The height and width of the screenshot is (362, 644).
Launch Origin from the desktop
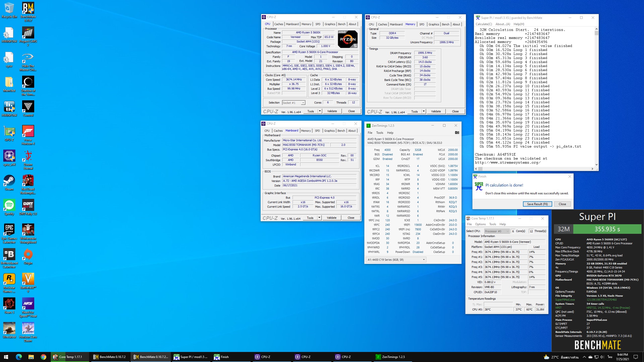pyautogui.click(x=28, y=257)
